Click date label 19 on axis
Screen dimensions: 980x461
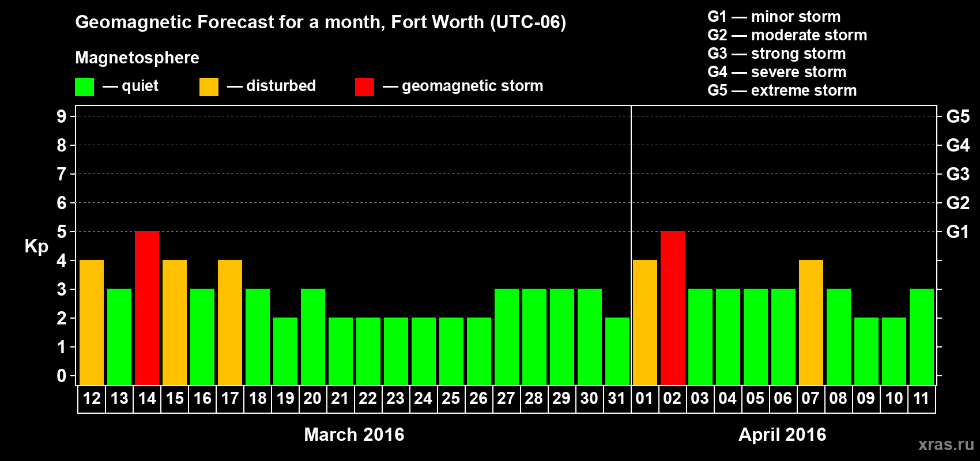(x=285, y=398)
